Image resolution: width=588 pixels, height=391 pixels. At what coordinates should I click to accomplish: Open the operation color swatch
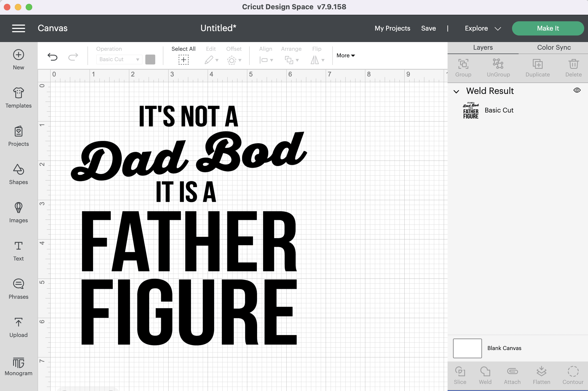click(150, 59)
